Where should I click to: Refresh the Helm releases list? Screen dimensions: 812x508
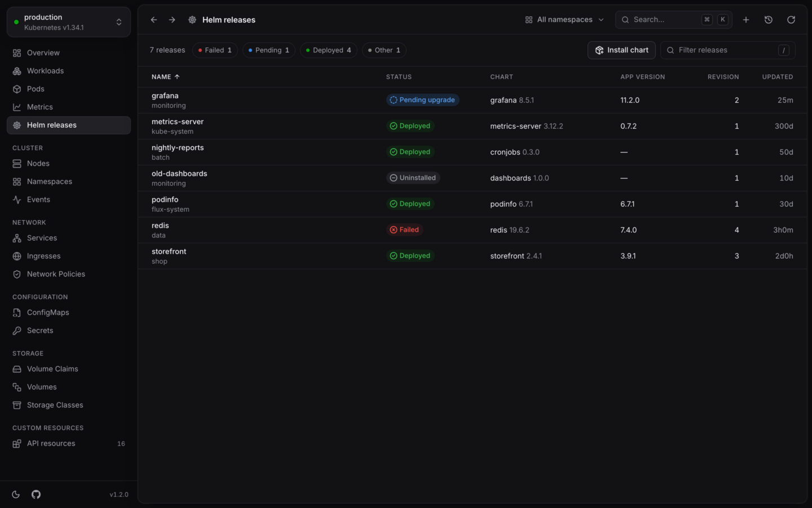click(791, 20)
